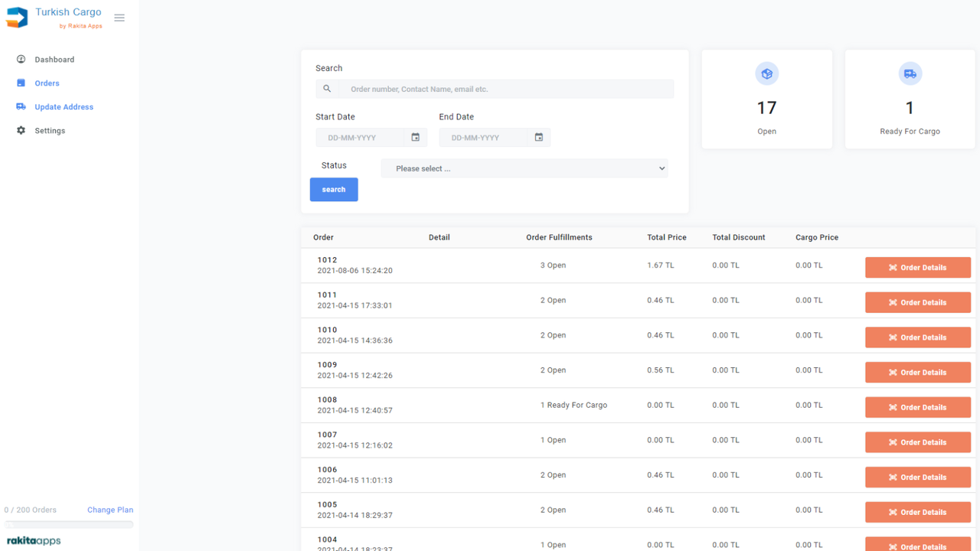Expand the Status dropdown
980x551 pixels.
(524, 168)
